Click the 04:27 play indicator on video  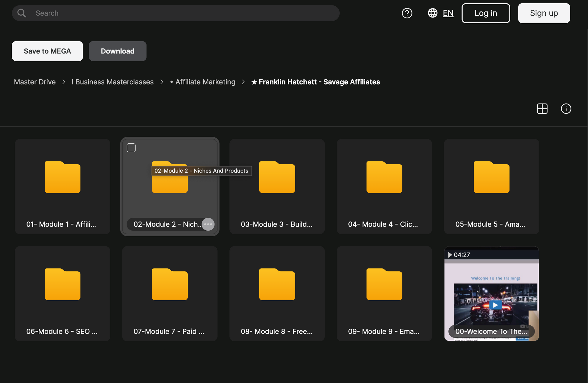click(x=459, y=255)
